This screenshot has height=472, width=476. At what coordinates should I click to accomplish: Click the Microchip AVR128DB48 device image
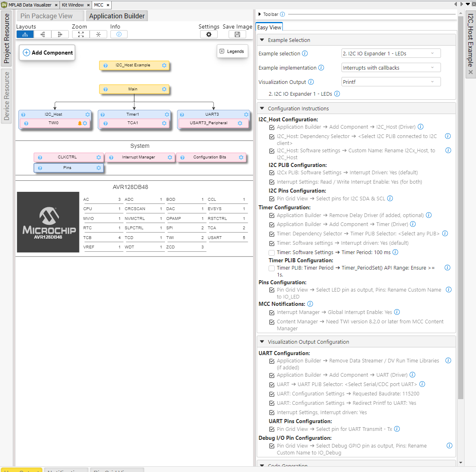tap(48, 222)
